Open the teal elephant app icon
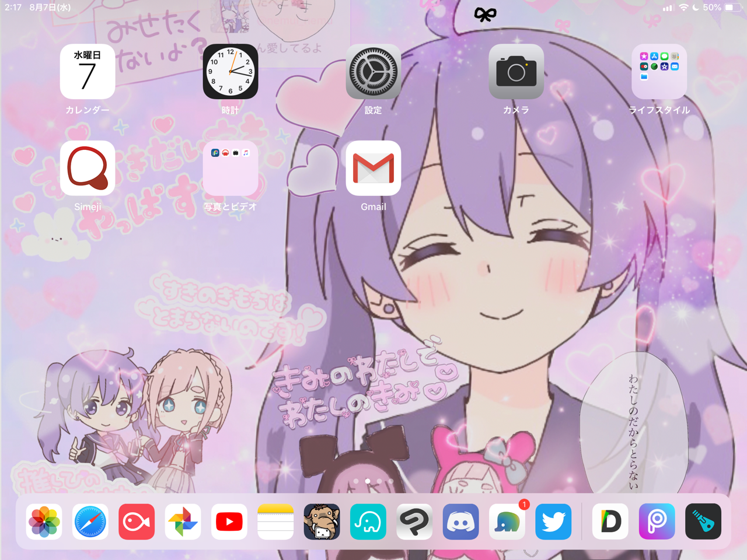This screenshot has height=560, width=747. click(x=368, y=521)
